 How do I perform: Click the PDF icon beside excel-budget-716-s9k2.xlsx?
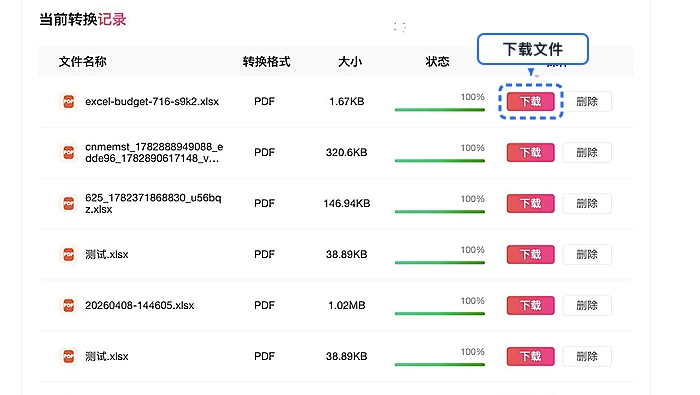[x=68, y=101]
